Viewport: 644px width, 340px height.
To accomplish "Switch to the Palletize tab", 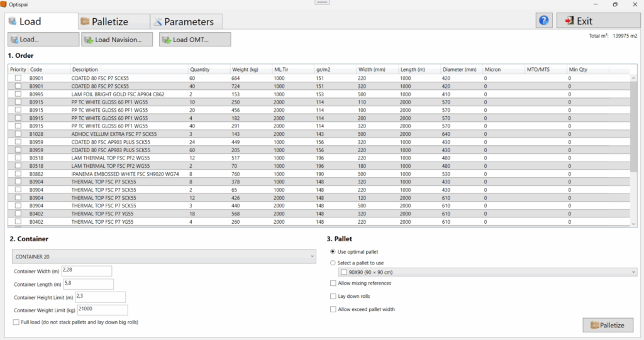I will click(x=114, y=21).
